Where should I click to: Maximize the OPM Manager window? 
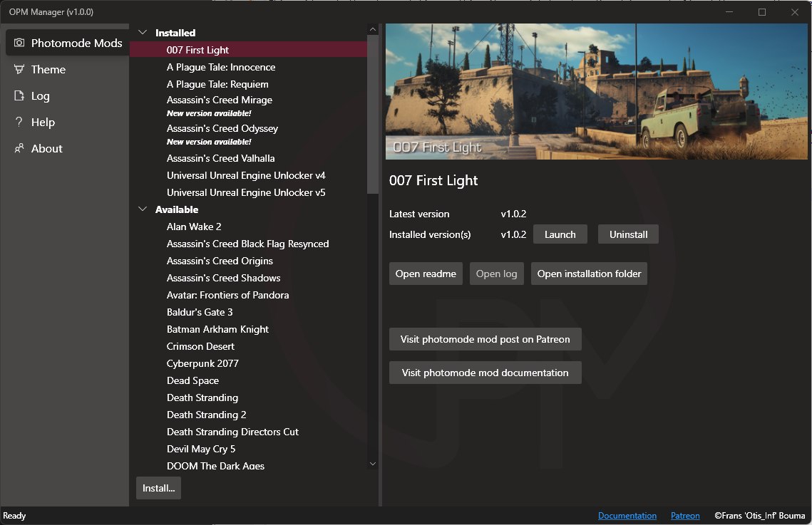pyautogui.click(x=762, y=12)
